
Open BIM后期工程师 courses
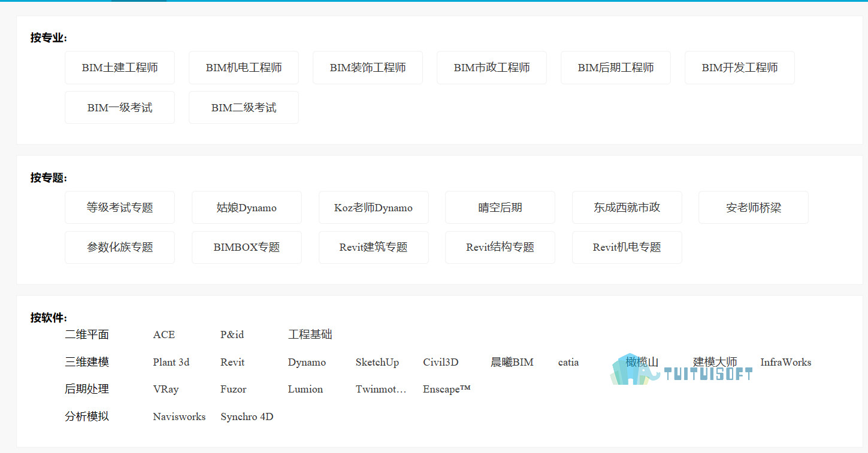tap(616, 68)
